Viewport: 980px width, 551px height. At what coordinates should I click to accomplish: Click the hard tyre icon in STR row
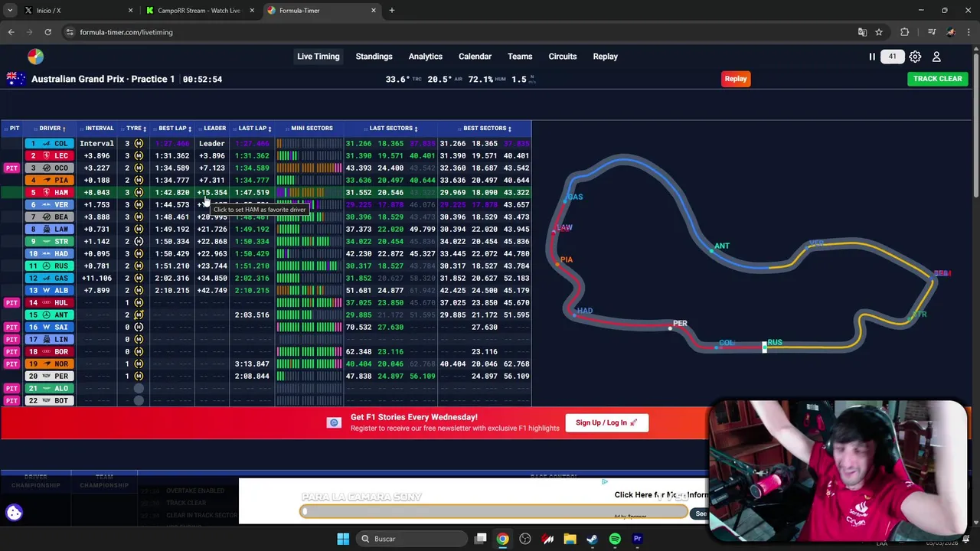pyautogui.click(x=139, y=241)
